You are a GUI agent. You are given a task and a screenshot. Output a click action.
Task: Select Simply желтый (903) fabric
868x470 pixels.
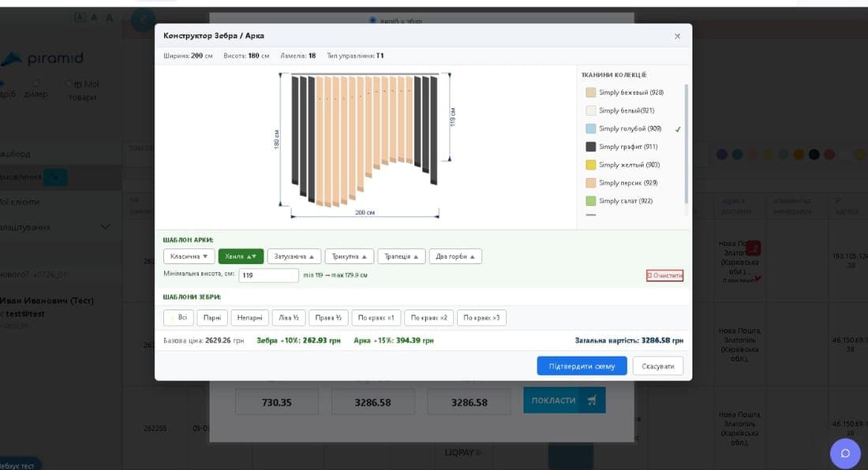(x=623, y=165)
